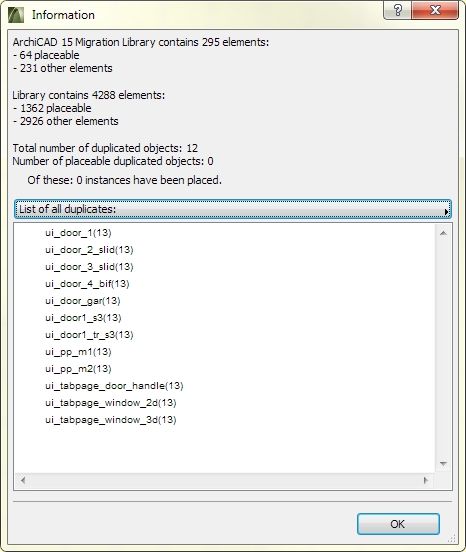Select ui_door_1(13) in the list
This screenshot has width=466, height=552.
click(78, 233)
